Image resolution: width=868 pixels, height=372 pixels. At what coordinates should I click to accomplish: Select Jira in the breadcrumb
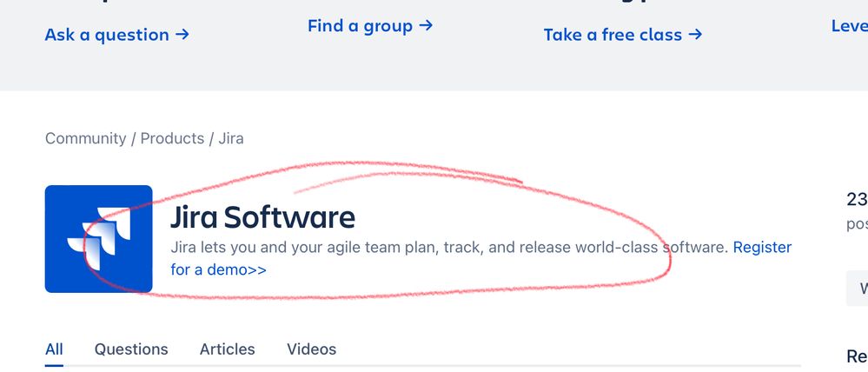(231, 138)
